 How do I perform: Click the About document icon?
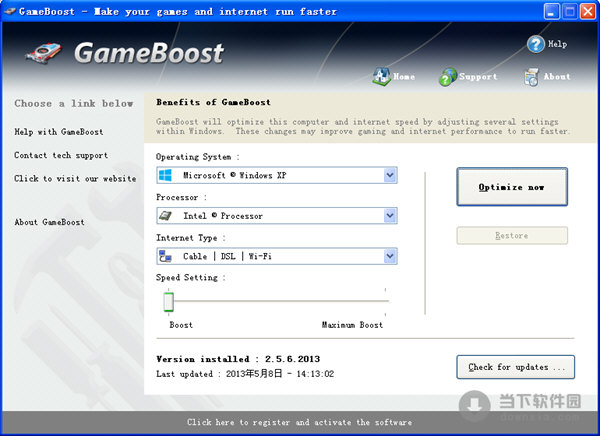pyautogui.click(x=532, y=77)
